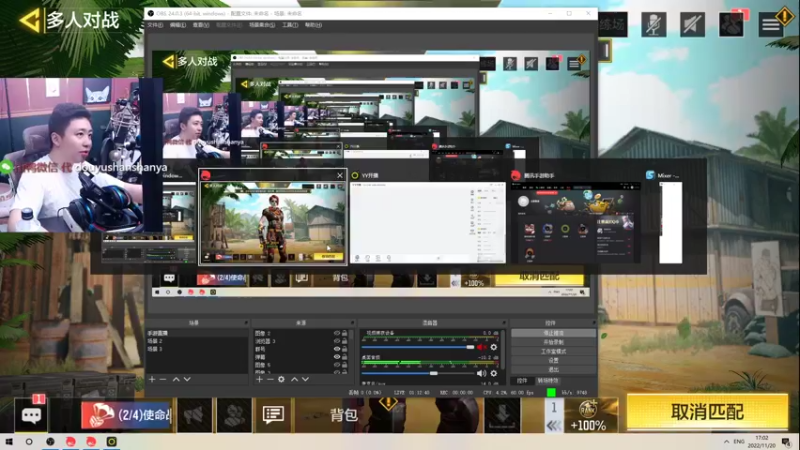Move scene up with the up arrow

click(x=176, y=380)
